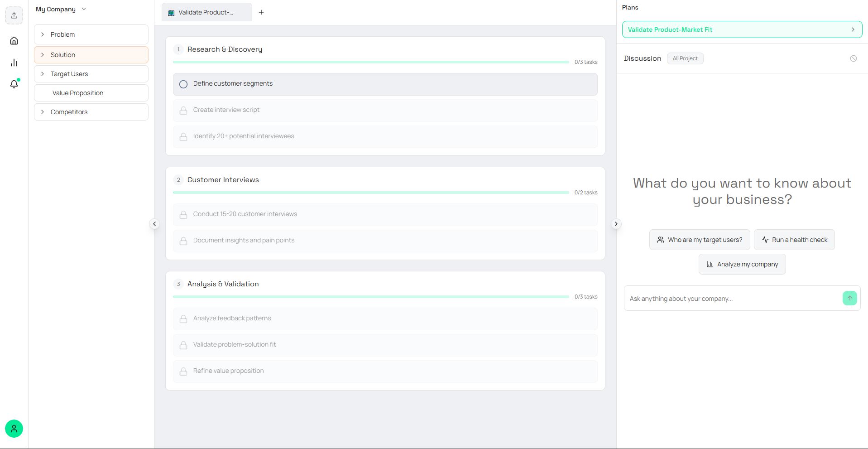Expand the Problem tree item
The width and height of the screenshot is (868, 449).
pyautogui.click(x=43, y=34)
